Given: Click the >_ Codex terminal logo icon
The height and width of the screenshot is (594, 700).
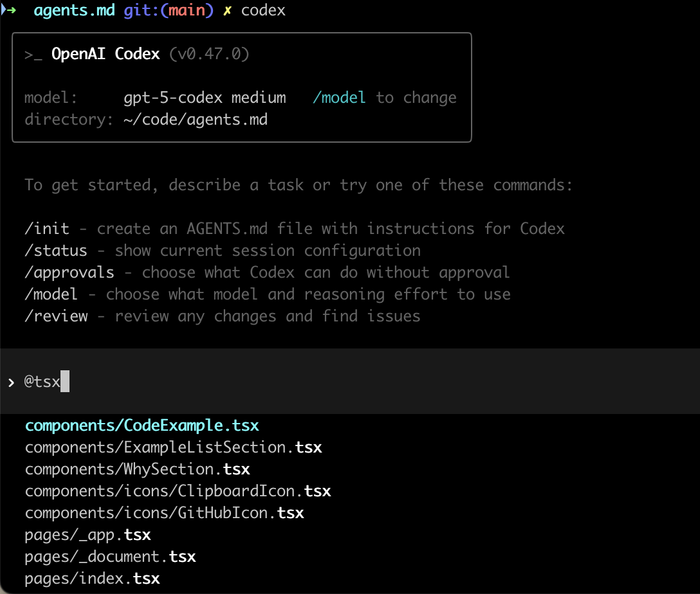Looking at the screenshot, I should pos(33,55).
